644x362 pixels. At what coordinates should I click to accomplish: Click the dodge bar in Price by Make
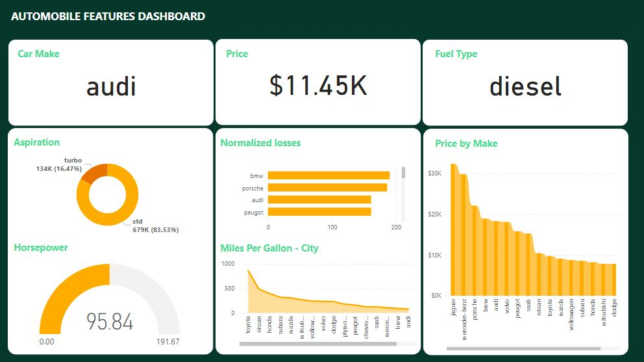coord(613,279)
